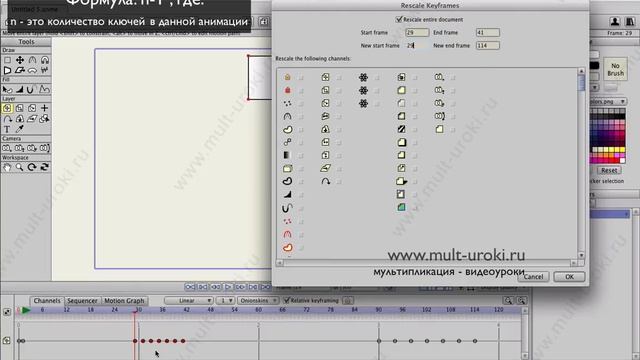Image resolution: width=640 pixels, height=360 pixels.
Task: Select the Pan/Tilt Camera tool
Action: click(x=44, y=148)
